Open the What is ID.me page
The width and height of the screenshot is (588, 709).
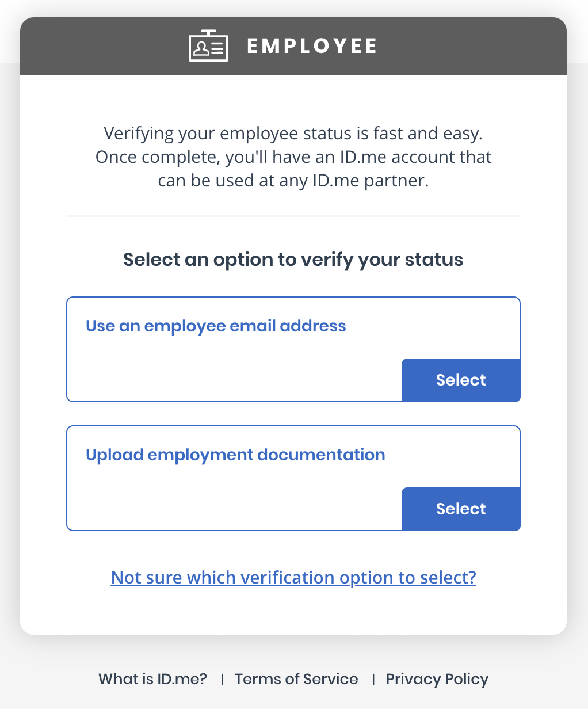click(x=152, y=679)
